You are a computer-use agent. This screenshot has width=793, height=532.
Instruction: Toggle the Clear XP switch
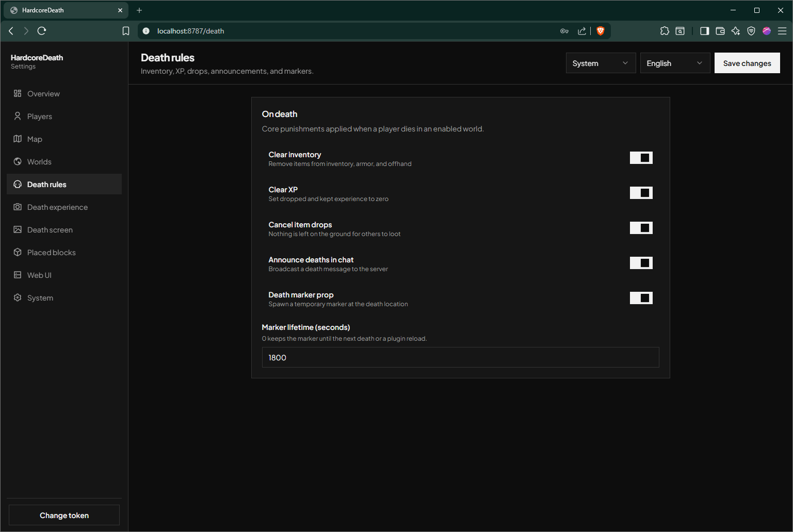click(641, 193)
